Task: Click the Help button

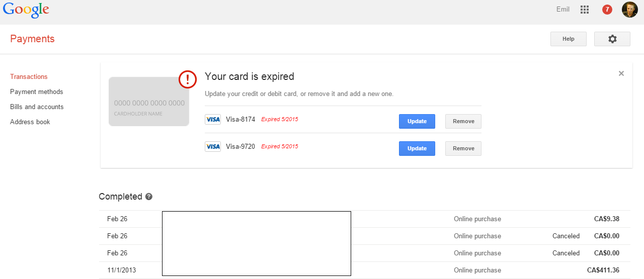Action: tap(569, 39)
